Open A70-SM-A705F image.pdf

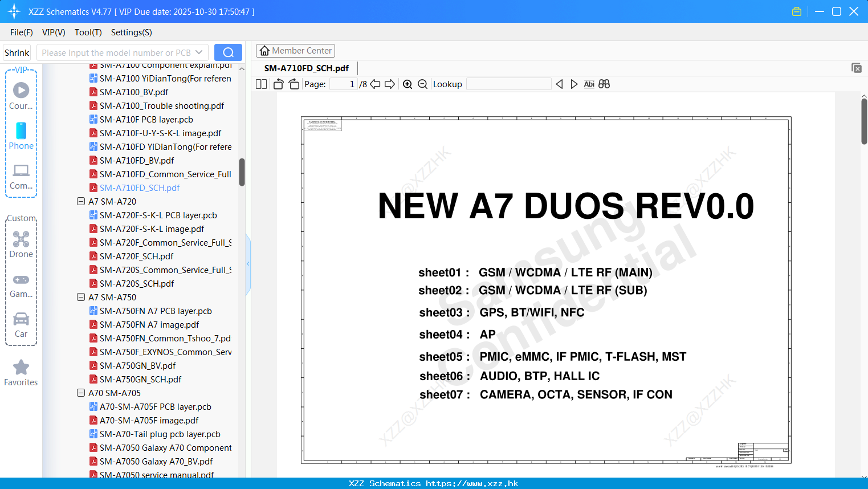[149, 420]
